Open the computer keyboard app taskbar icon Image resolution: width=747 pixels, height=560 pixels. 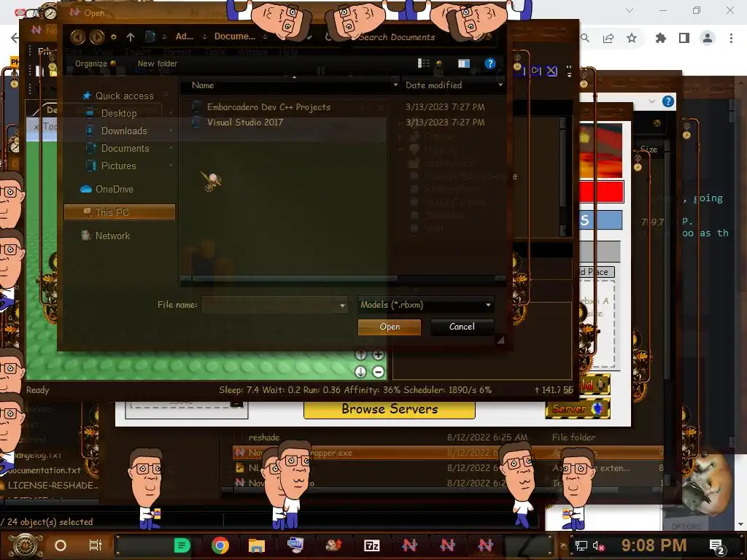295,545
